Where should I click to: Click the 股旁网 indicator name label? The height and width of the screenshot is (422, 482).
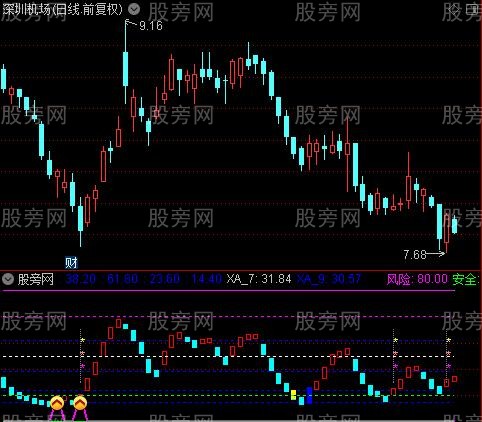36,279
